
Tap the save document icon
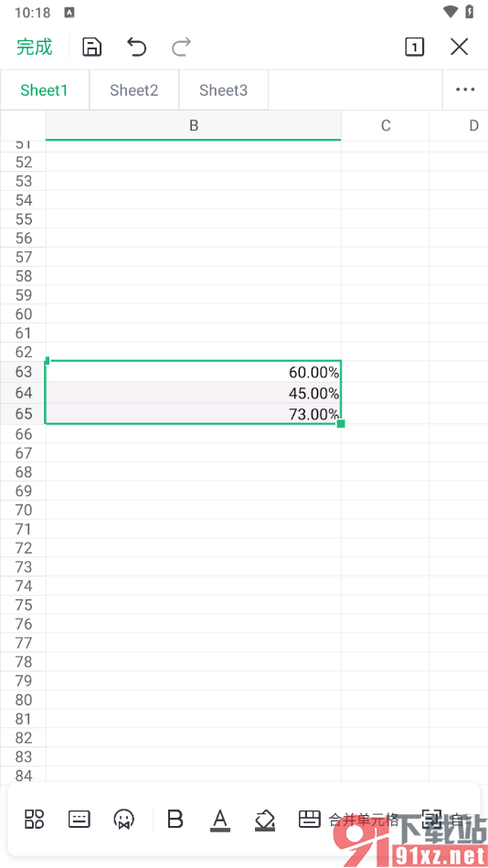(92, 47)
